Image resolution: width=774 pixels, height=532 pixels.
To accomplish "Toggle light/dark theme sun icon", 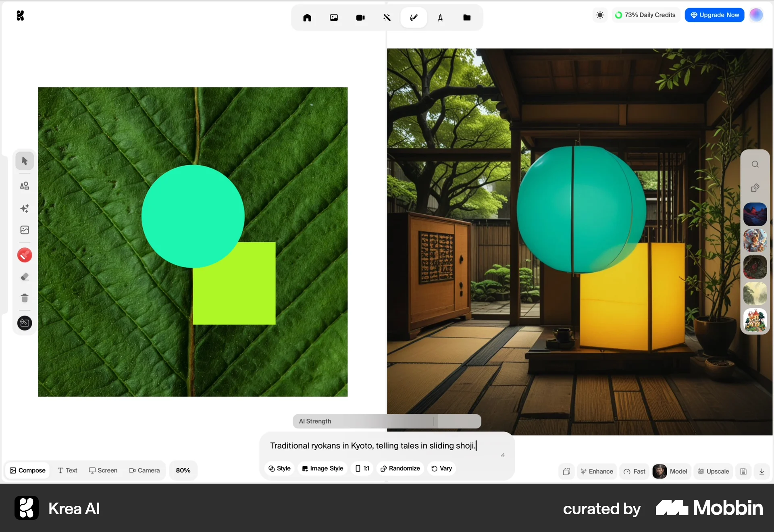I will tap(600, 15).
